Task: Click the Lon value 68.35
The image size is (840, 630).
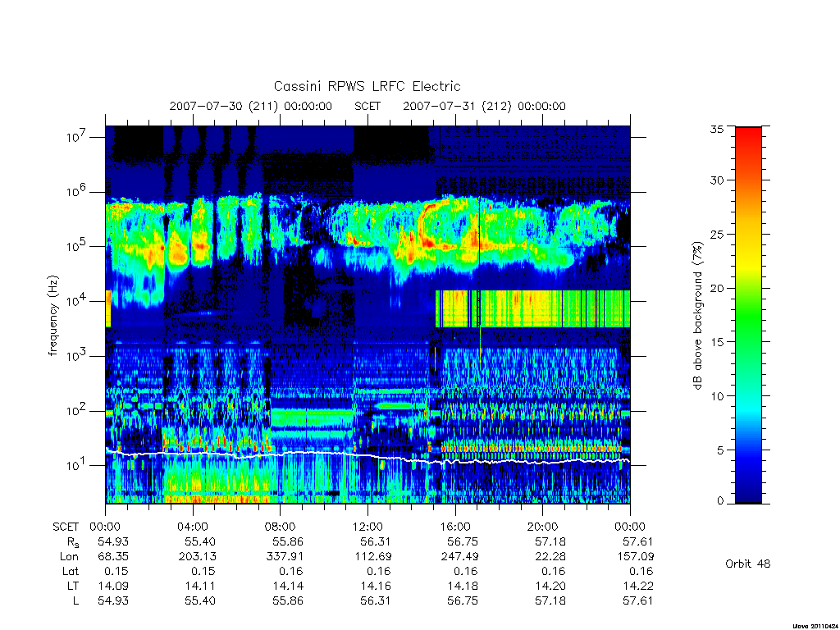Action: click(113, 557)
